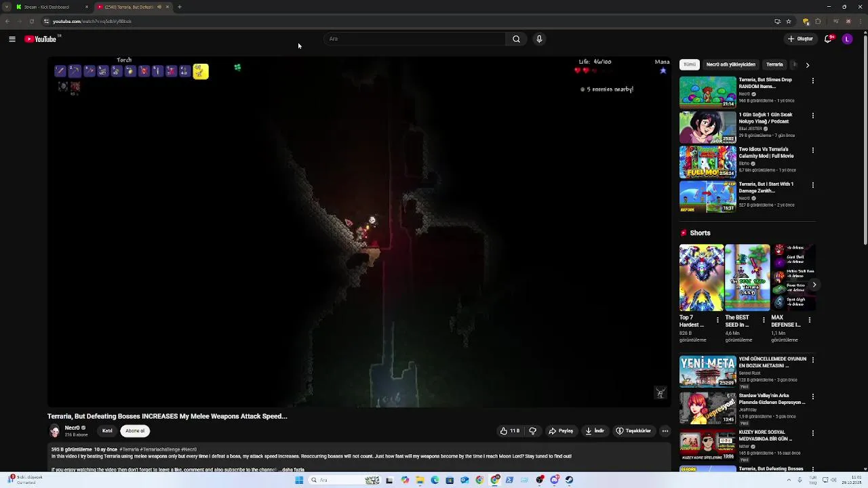The height and width of the screenshot is (488, 868).
Task: Select Necr0 adlı yükleyiciden chip
Action: [x=730, y=64]
